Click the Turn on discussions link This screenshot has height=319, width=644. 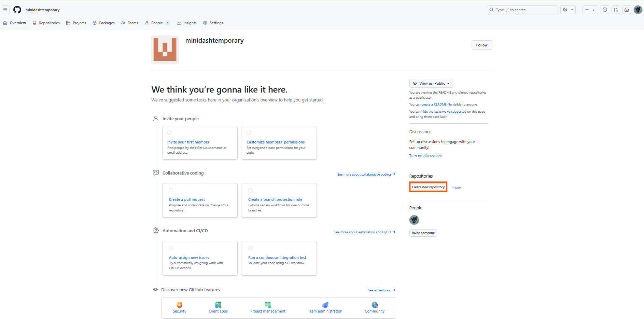click(x=426, y=156)
